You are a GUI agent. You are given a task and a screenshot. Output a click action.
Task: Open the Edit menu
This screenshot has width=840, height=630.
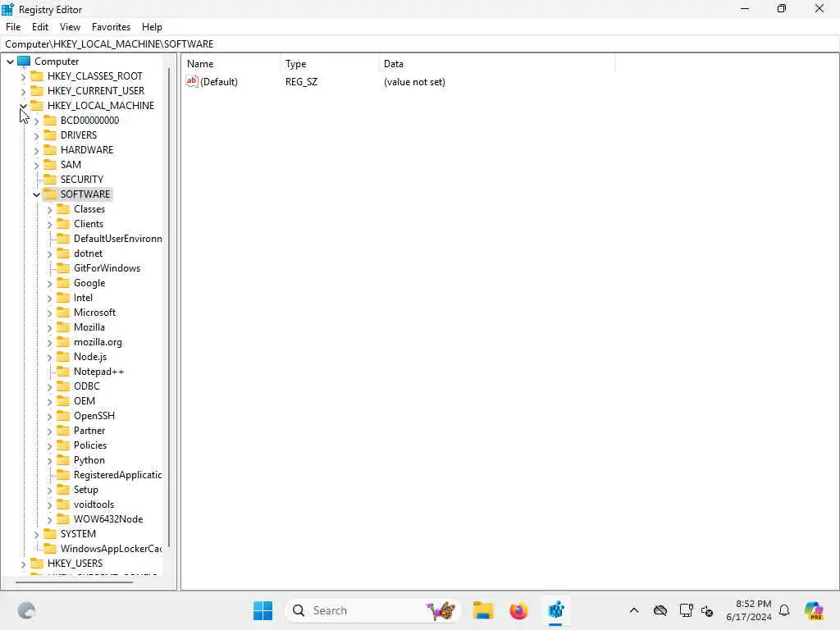click(x=39, y=27)
